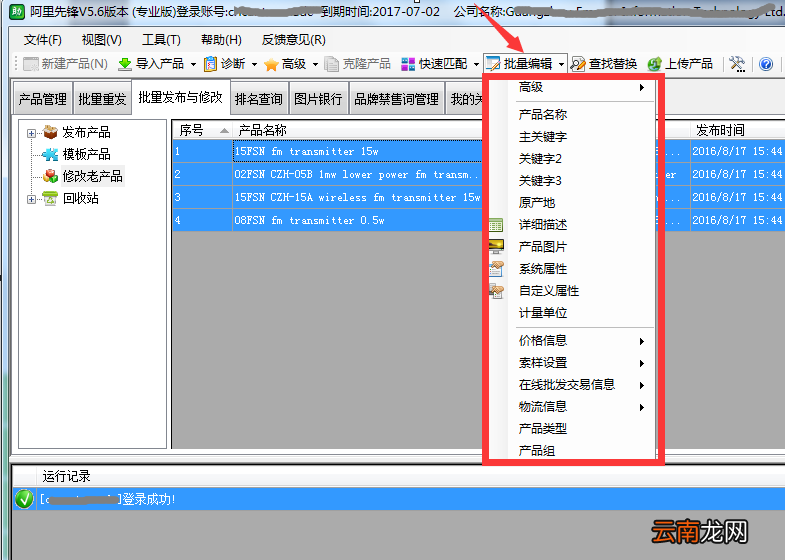Click the 快速匹配 colored squares icon
785x560 pixels.
408,64
